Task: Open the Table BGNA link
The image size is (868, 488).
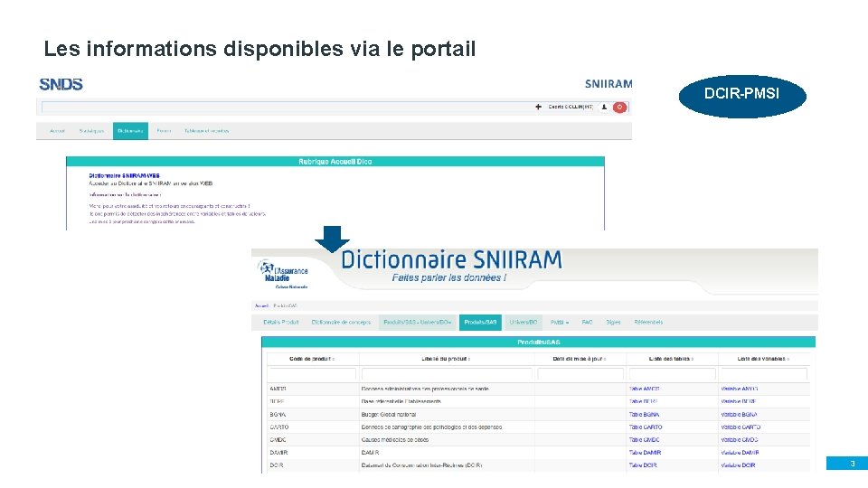Action: 644,415
